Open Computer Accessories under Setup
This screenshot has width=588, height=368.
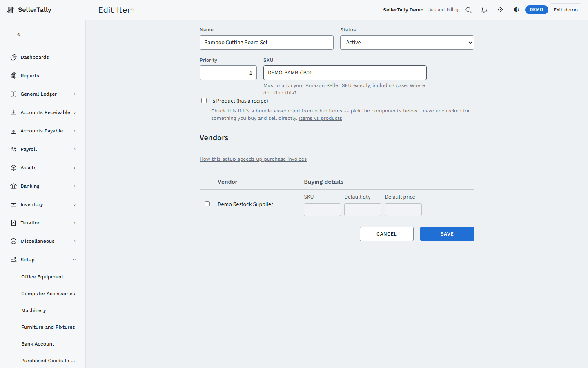pos(48,294)
